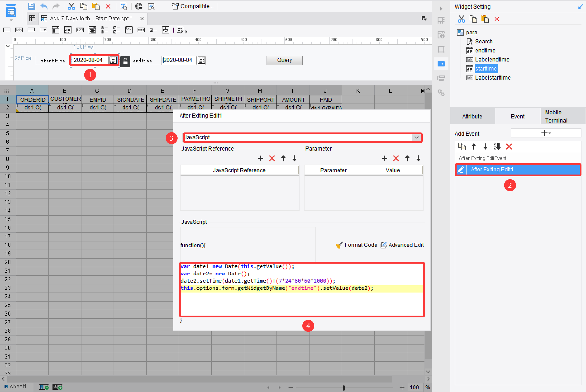Save the report using the save icon

tap(32, 6)
